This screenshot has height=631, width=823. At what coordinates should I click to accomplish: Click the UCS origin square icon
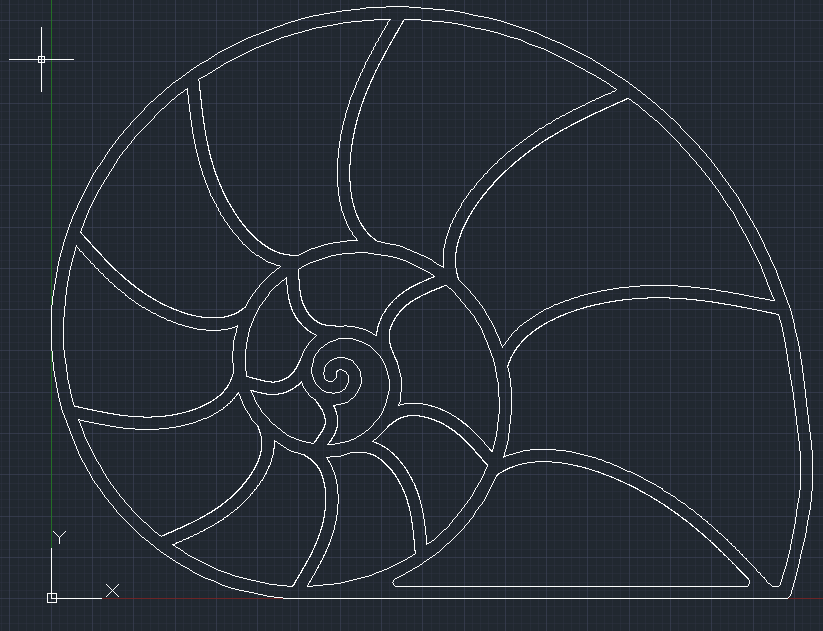52,598
